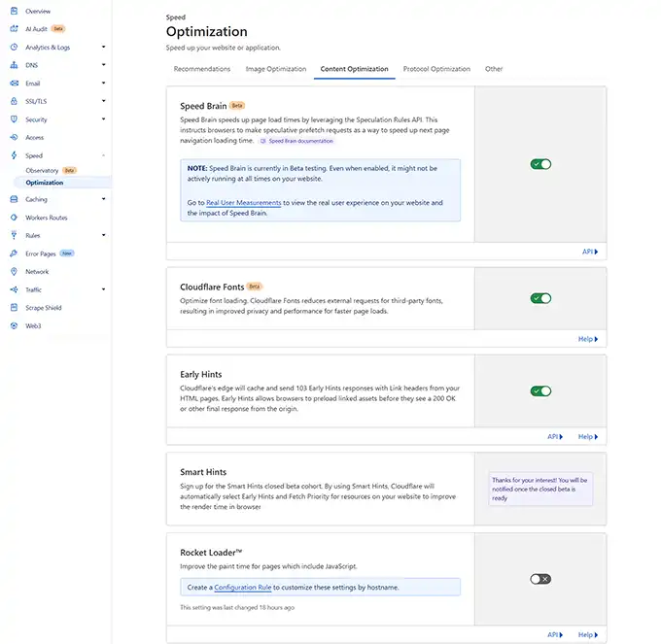Click the Email envelope icon
Viewport: 661px width, 644px height.
click(x=14, y=83)
